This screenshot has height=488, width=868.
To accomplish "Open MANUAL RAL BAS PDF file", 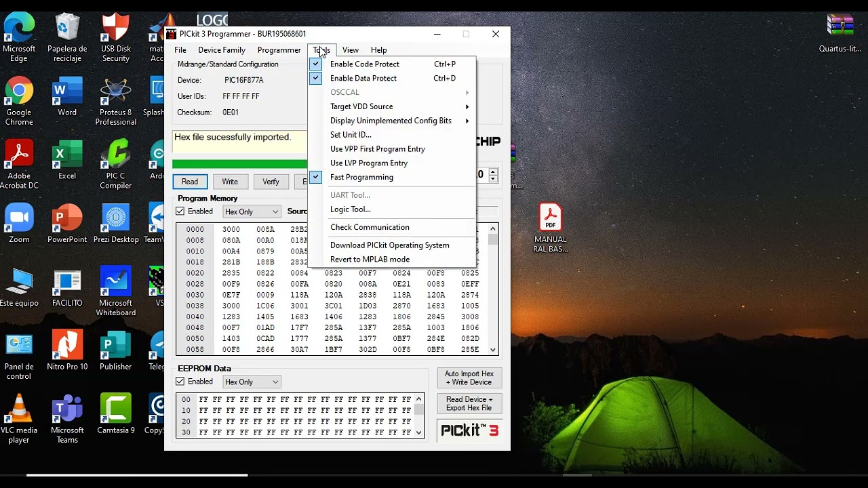I will pos(550,229).
